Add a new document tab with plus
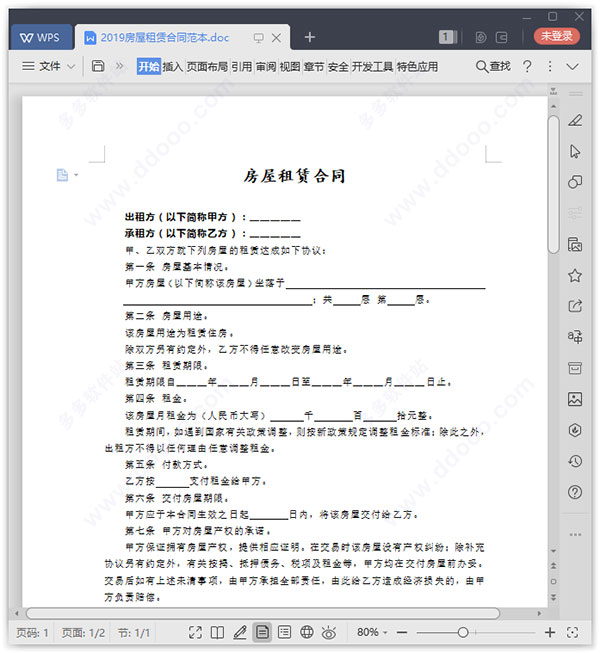 [x=309, y=37]
